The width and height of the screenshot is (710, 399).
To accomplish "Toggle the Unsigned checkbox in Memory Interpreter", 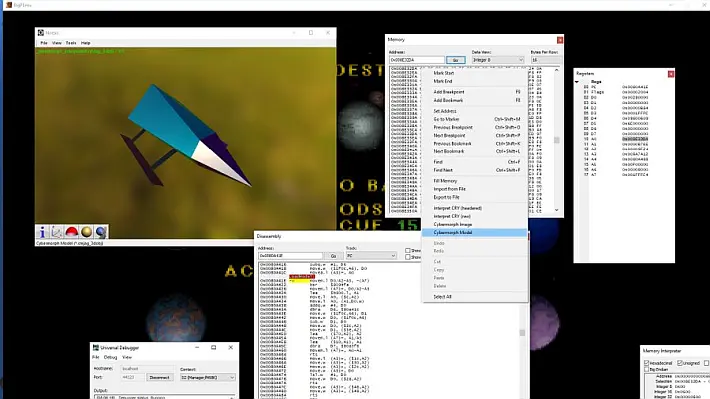I will tap(680, 363).
